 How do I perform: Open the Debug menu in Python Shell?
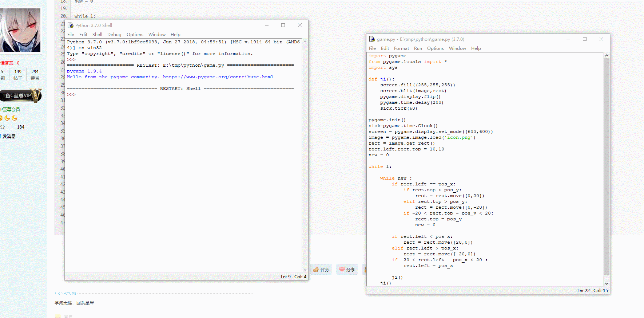[114, 35]
